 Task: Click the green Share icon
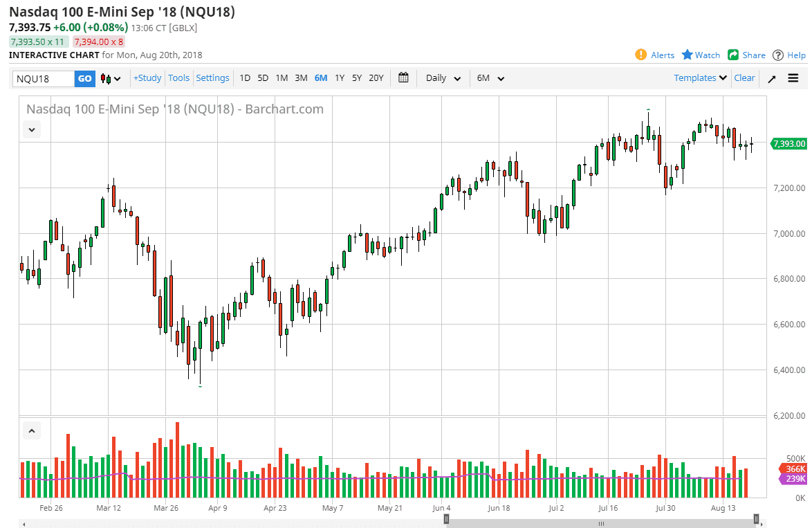click(x=733, y=55)
